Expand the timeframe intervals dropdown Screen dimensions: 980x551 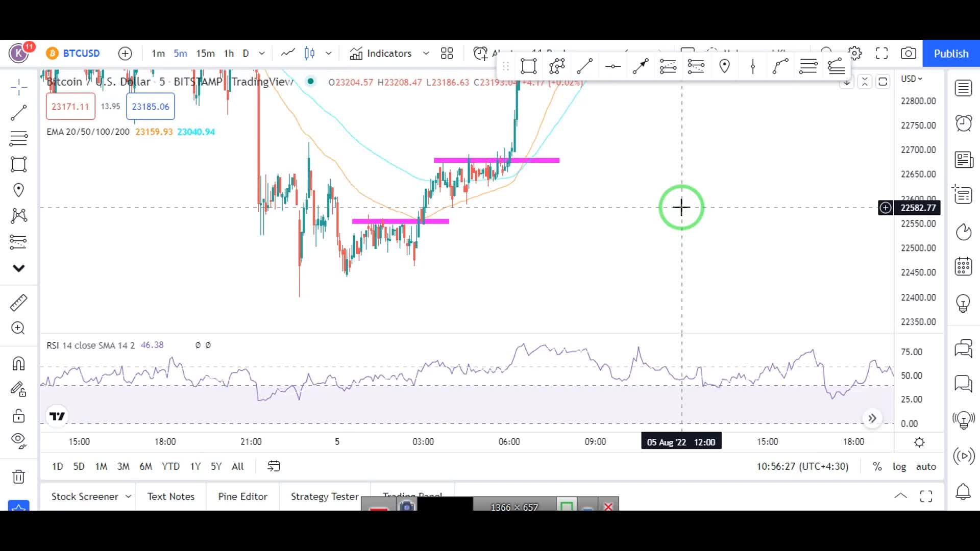point(262,54)
